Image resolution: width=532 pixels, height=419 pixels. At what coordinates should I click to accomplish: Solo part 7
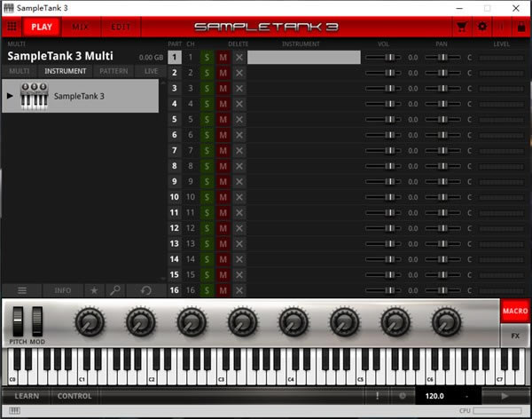click(x=207, y=151)
